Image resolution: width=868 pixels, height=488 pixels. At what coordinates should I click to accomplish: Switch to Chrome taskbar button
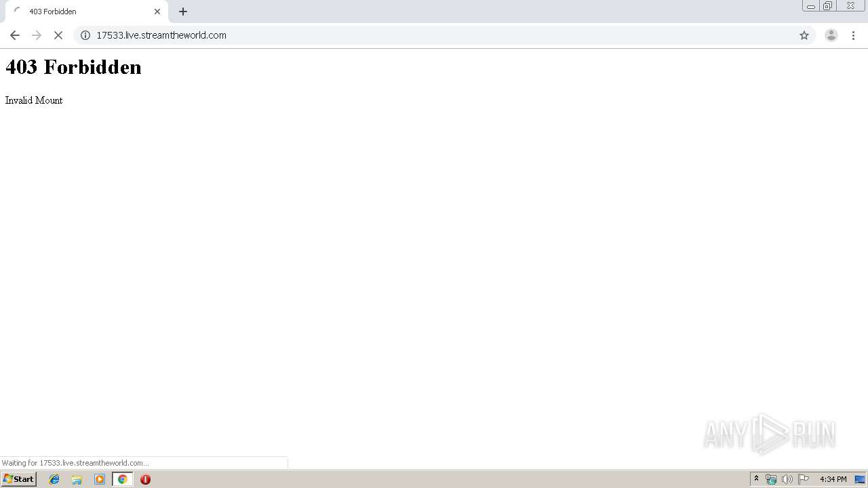tap(122, 479)
